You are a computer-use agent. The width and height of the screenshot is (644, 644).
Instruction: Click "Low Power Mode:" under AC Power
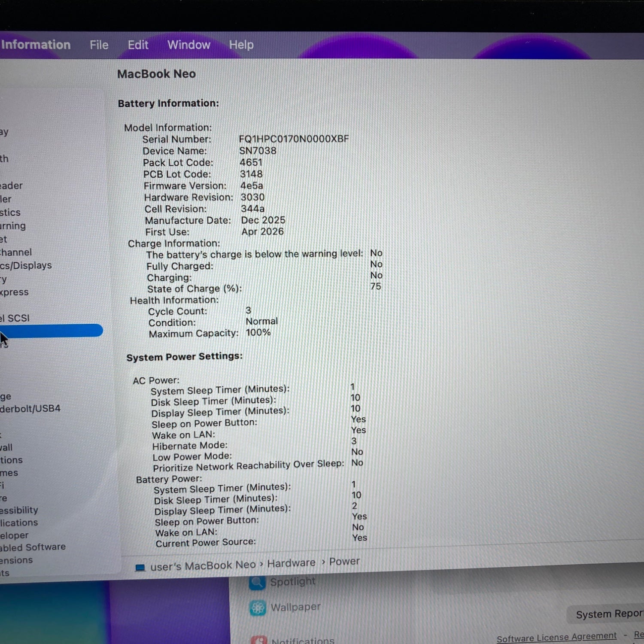click(192, 456)
